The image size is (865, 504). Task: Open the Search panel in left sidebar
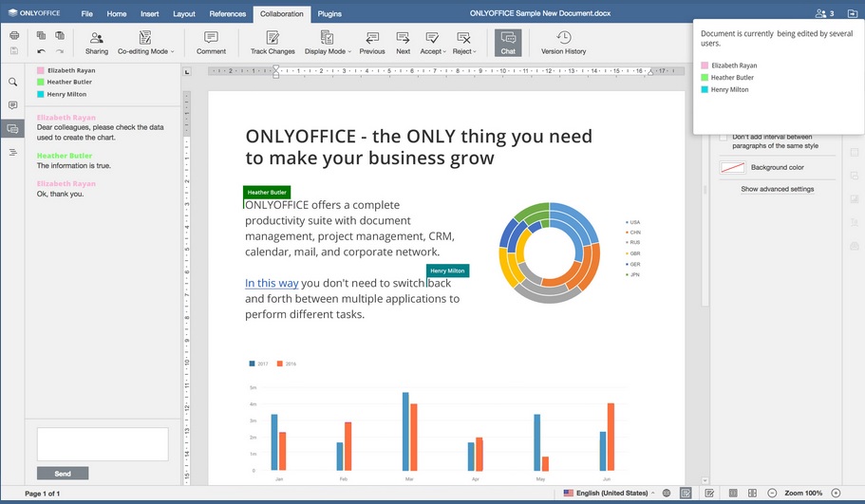[12, 83]
